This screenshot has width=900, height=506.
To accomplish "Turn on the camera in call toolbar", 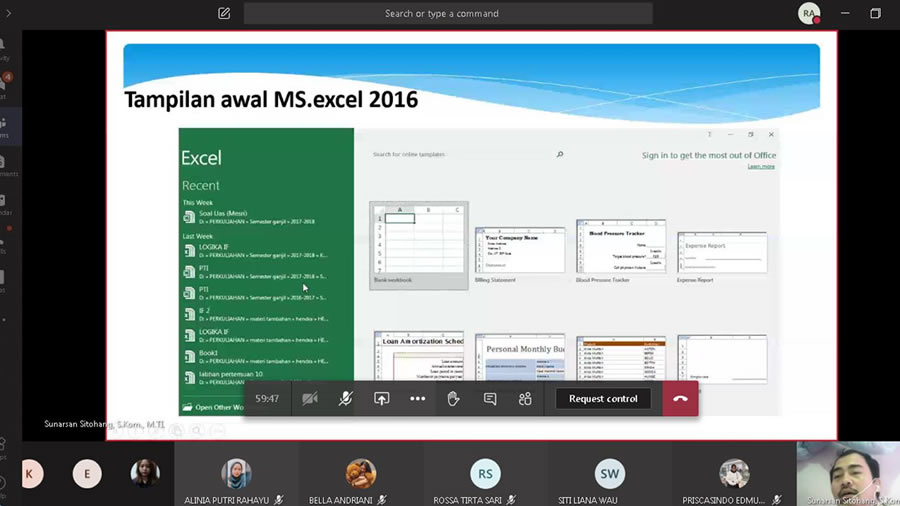I will 310,399.
